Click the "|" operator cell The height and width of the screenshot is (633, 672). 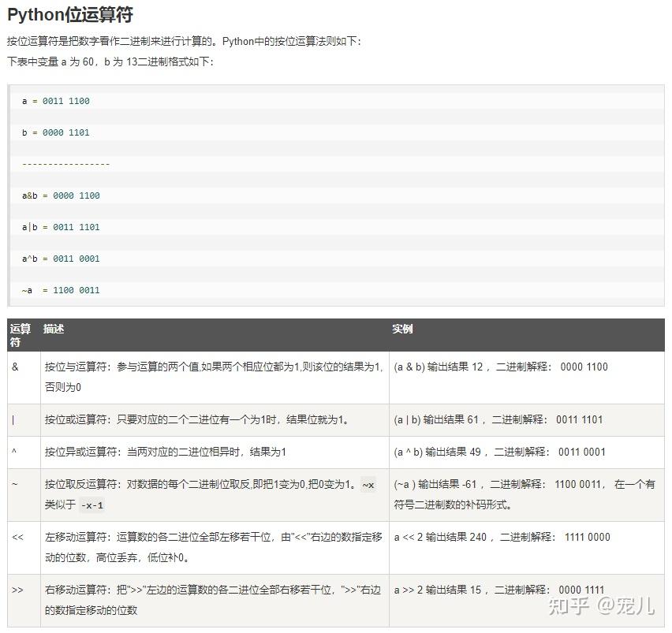(x=24, y=420)
